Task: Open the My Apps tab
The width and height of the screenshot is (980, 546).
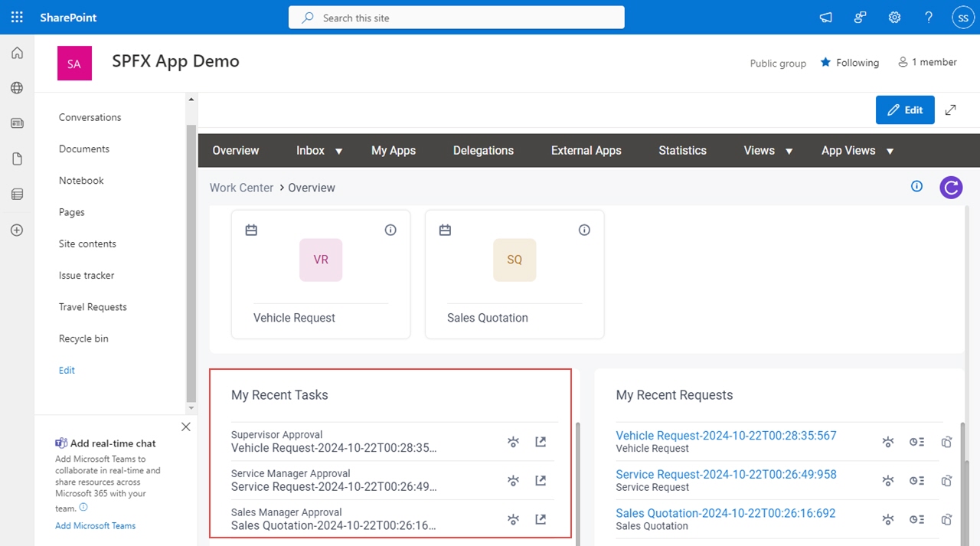Action: pos(394,150)
